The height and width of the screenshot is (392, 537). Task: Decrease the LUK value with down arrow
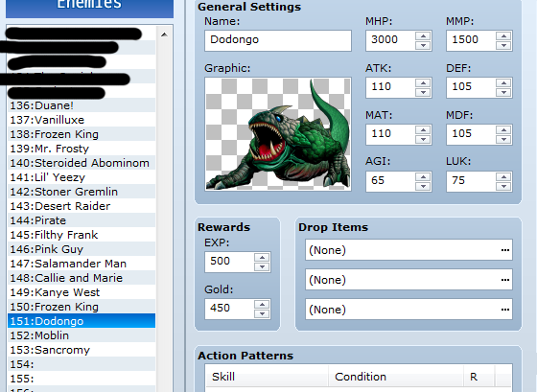[x=503, y=186]
